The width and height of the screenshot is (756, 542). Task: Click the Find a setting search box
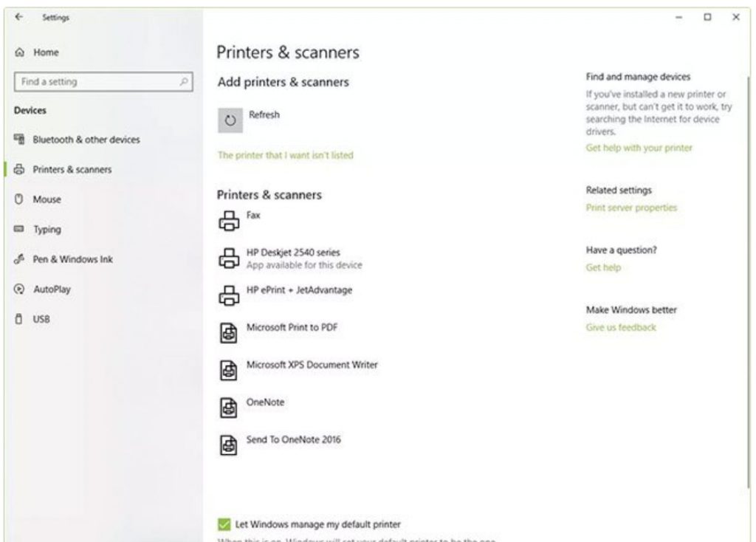(103, 81)
